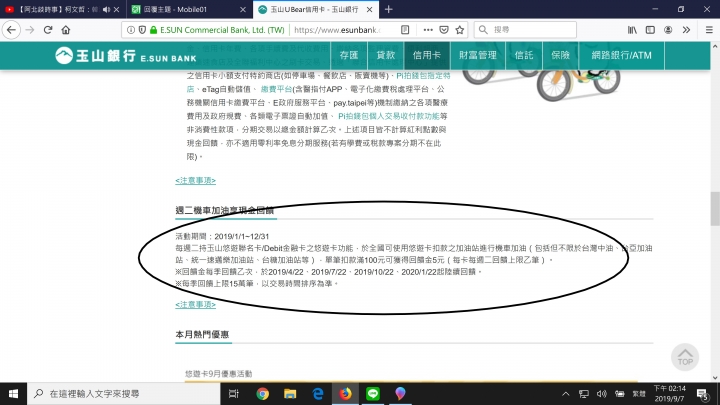Viewport: 720px width, 405px height.
Task: Open the first <注意事項> link
Action: (196, 180)
